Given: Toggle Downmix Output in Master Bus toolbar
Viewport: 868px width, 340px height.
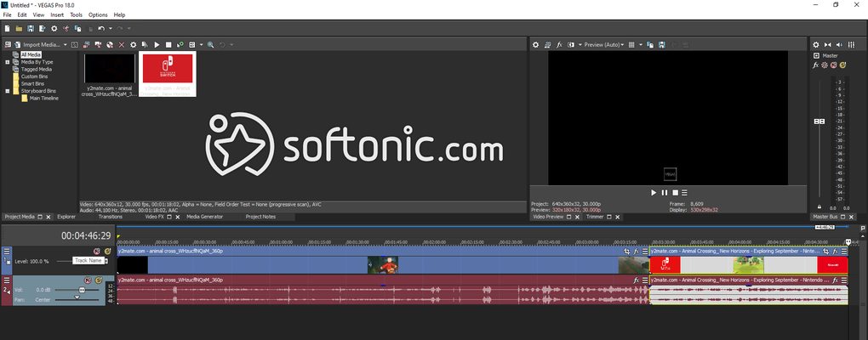Looking at the screenshot, I should 828,45.
